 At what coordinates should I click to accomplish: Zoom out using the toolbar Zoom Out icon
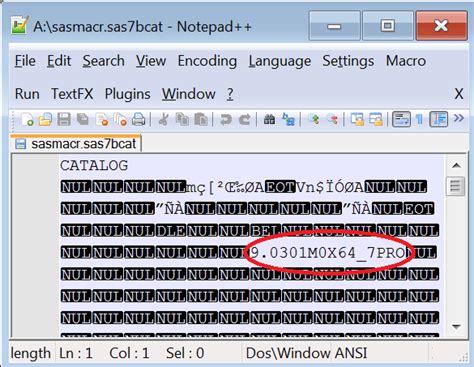click(x=332, y=119)
